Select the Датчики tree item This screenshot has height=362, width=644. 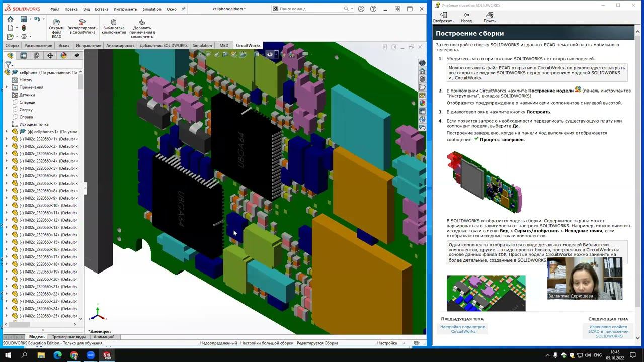(27, 95)
